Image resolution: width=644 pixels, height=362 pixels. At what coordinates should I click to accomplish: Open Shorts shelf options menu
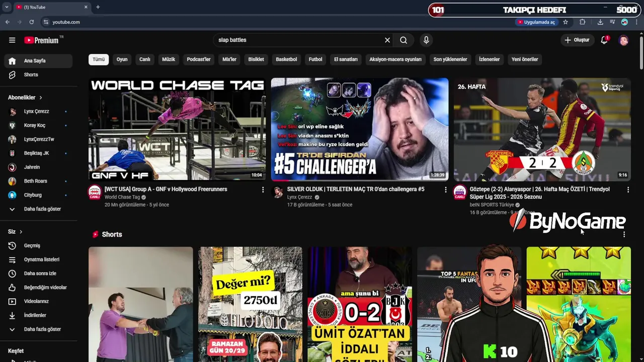point(624,234)
